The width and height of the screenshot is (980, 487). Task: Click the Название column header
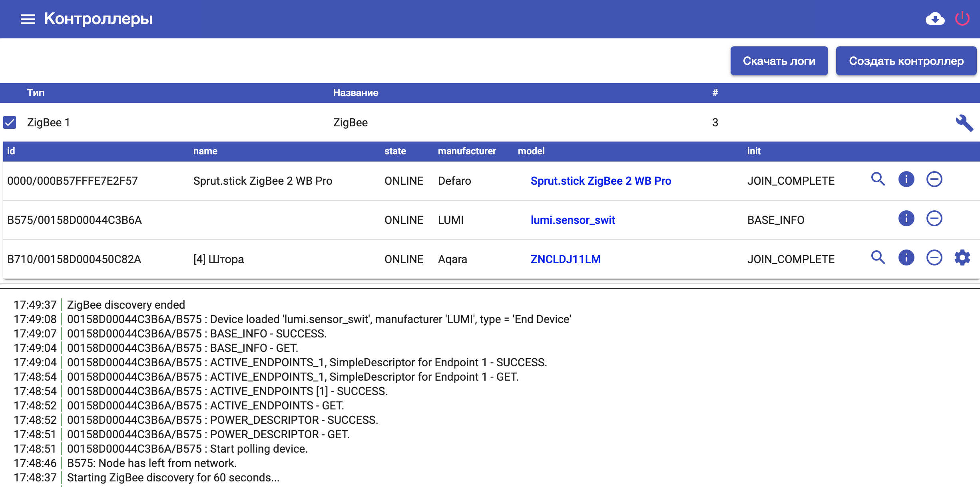click(x=355, y=93)
